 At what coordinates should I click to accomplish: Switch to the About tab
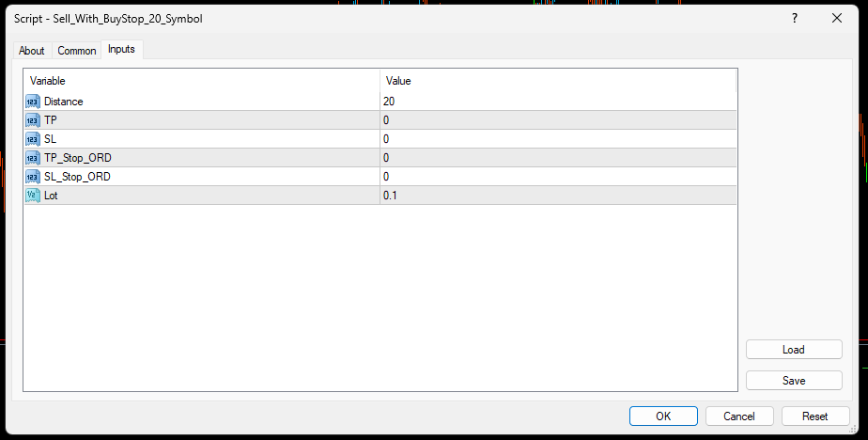click(x=32, y=51)
